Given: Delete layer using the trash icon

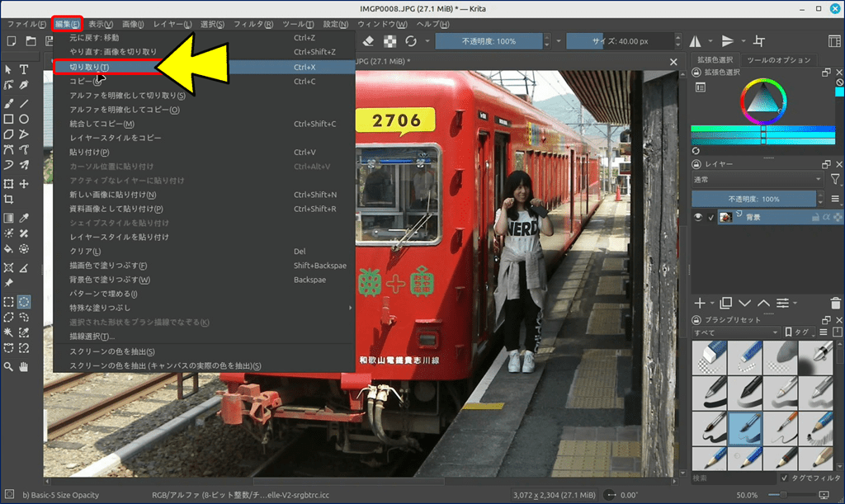Looking at the screenshot, I should (x=837, y=304).
